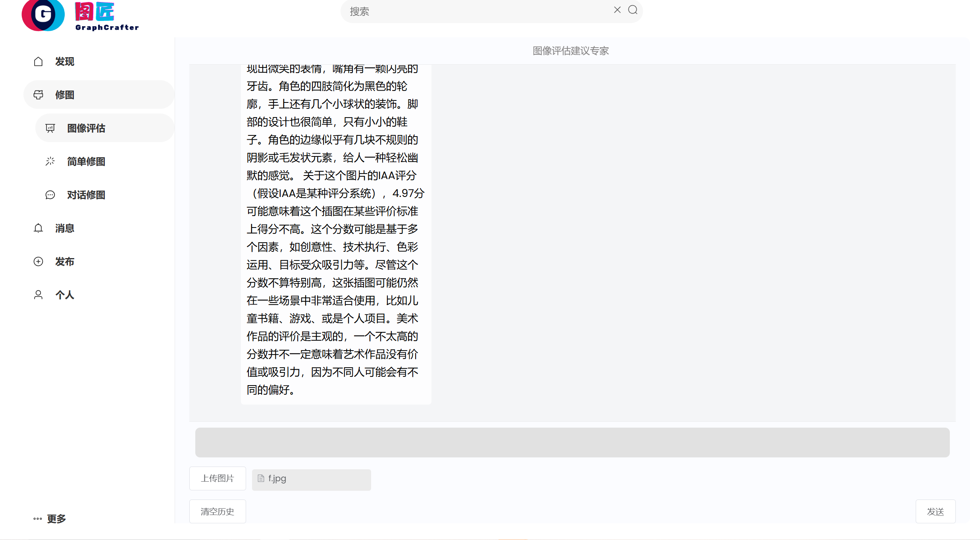Open the 对话修图 menu item
The image size is (980, 540).
click(86, 195)
